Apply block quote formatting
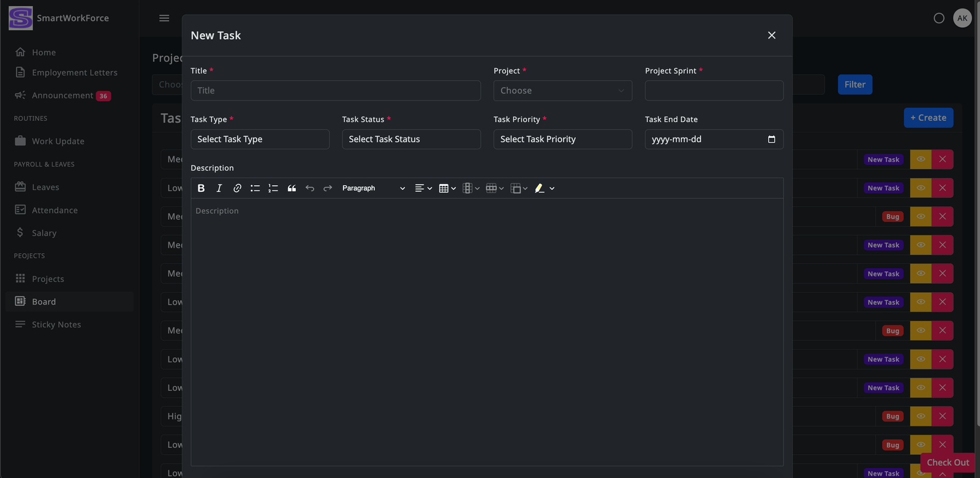980x478 pixels. click(x=292, y=188)
